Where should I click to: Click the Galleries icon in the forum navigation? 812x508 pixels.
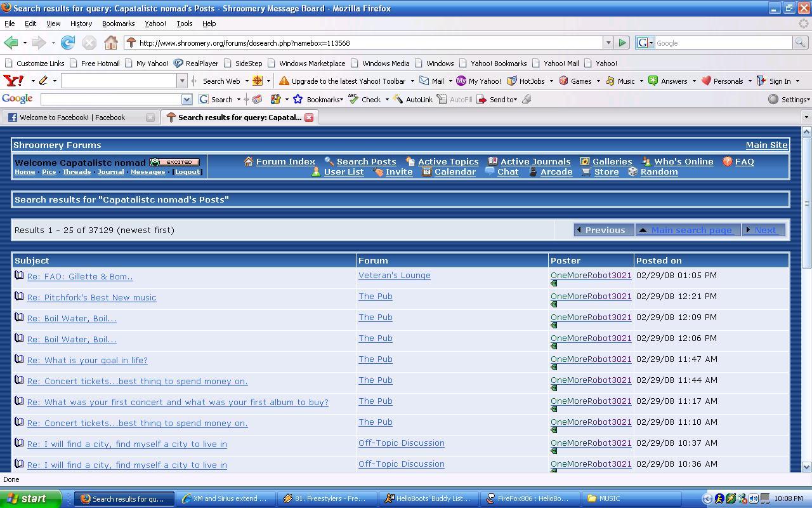(x=585, y=161)
